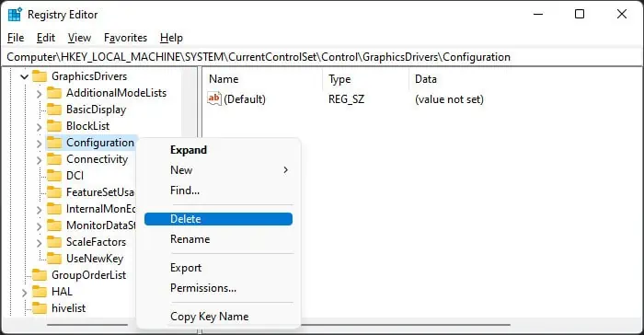Click the string value icon beside (Default)

coord(214,99)
